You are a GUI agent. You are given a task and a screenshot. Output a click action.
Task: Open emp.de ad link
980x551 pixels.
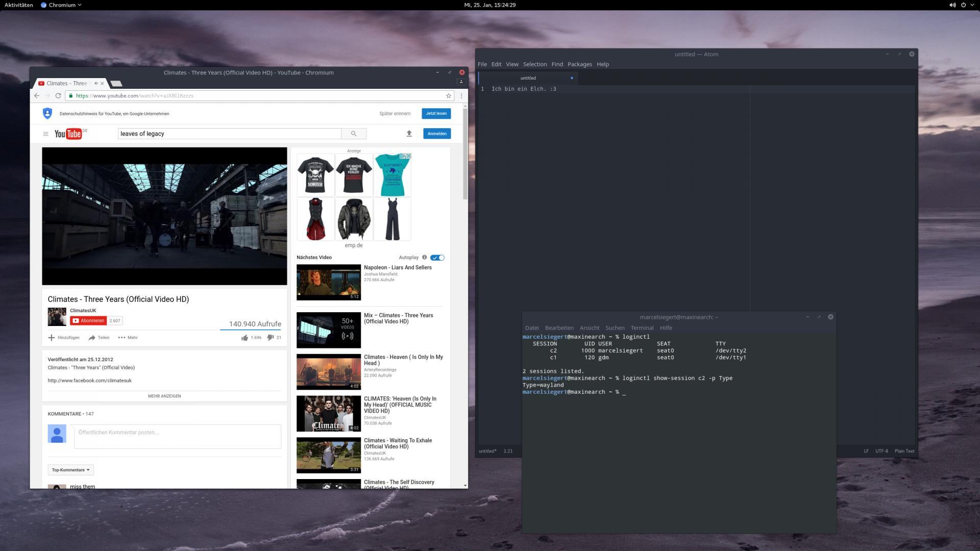(x=353, y=245)
